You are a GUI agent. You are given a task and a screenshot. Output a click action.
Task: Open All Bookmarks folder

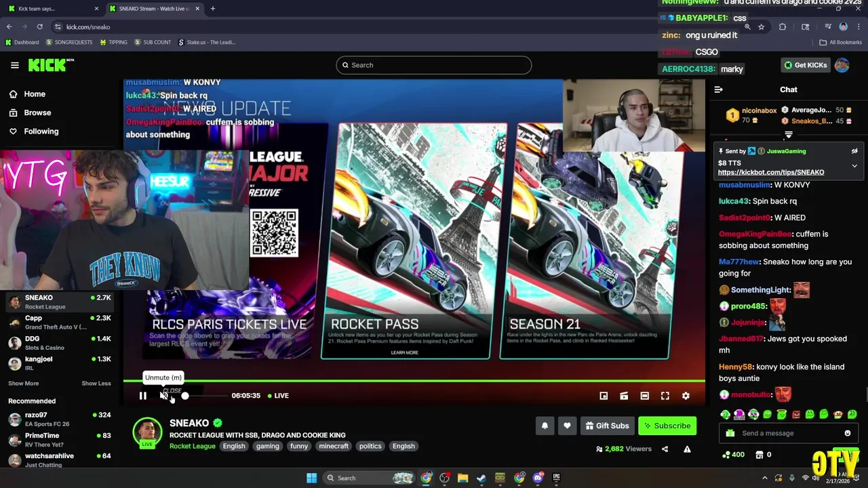click(840, 42)
